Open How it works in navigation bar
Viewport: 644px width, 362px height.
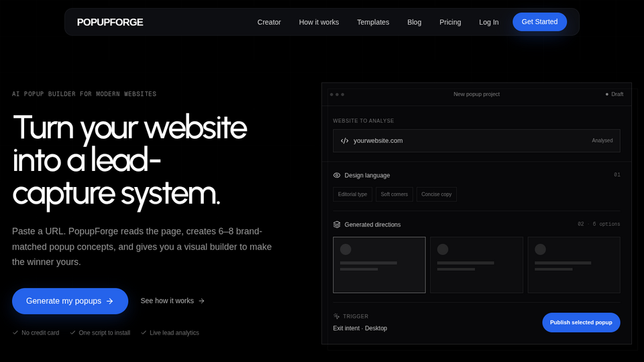319,22
